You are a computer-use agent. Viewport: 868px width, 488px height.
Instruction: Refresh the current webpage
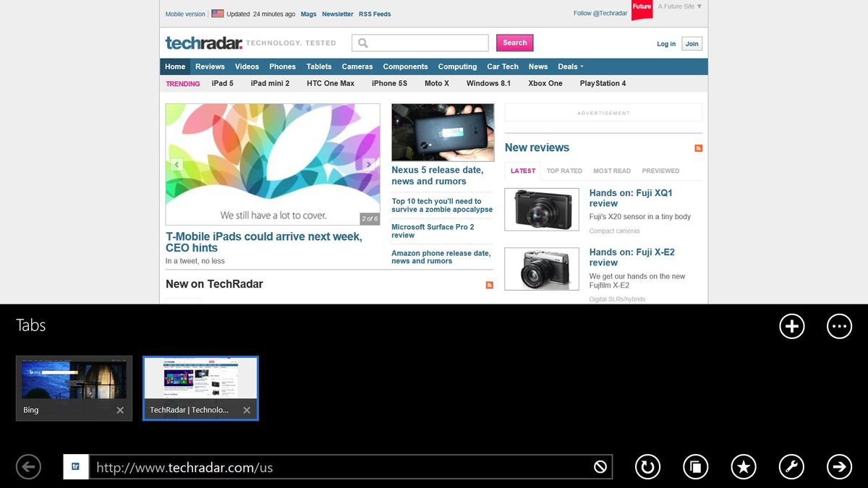tap(647, 466)
